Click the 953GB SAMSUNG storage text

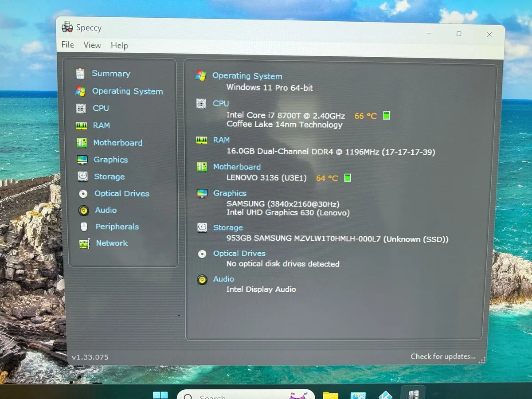[337, 239]
